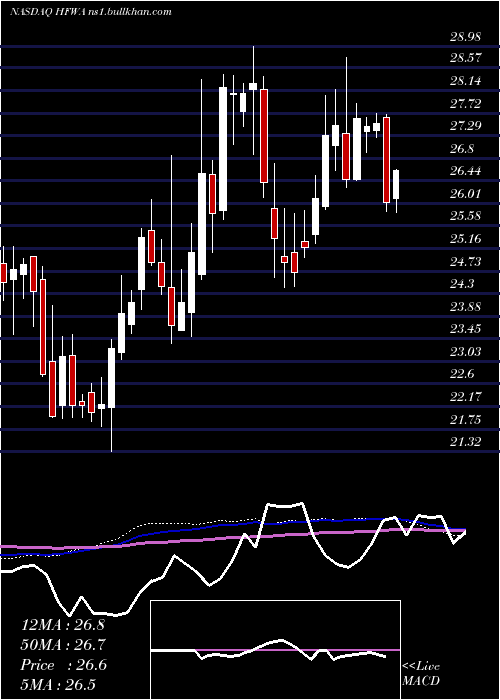The height and width of the screenshot is (700, 500).
Task: Click the 26.8 price axis label
Action: point(462,149)
